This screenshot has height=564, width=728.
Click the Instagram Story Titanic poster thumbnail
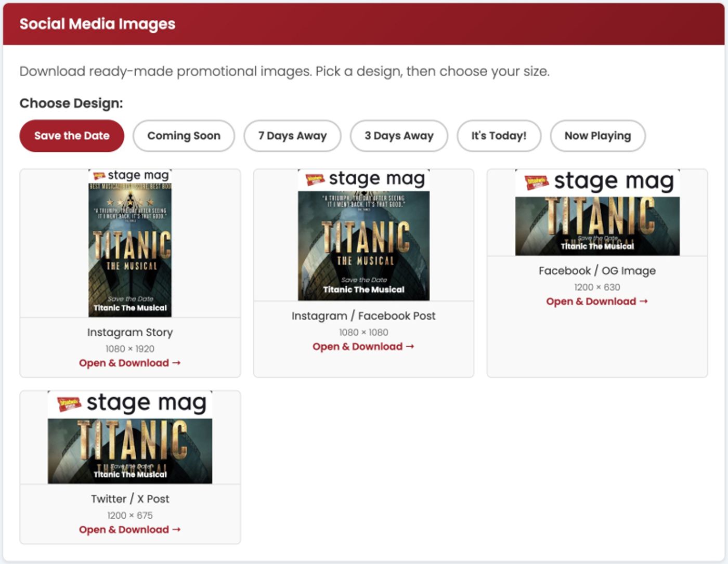click(x=130, y=243)
